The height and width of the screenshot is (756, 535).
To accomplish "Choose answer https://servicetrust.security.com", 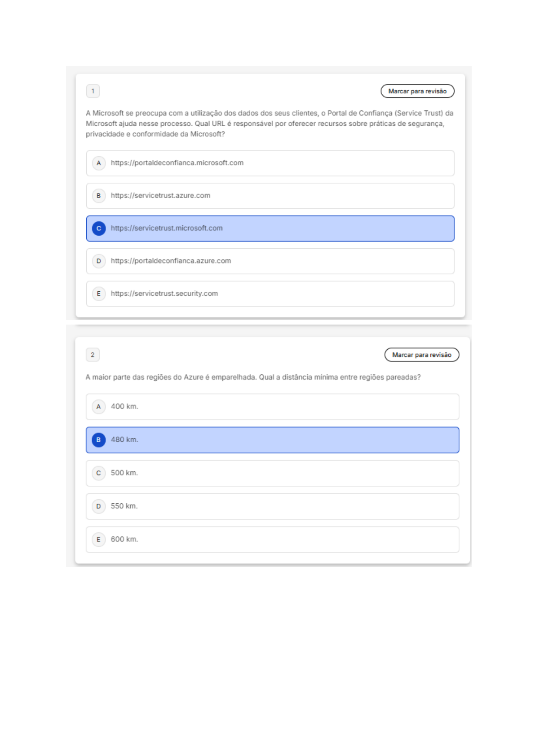I will [x=270, y=294].
